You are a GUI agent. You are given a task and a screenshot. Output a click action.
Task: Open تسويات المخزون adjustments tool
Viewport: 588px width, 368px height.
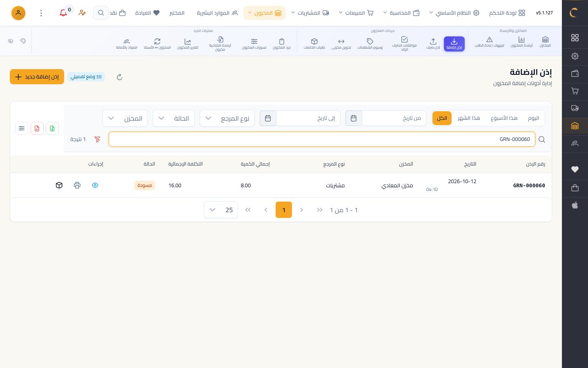click(254, 44)
